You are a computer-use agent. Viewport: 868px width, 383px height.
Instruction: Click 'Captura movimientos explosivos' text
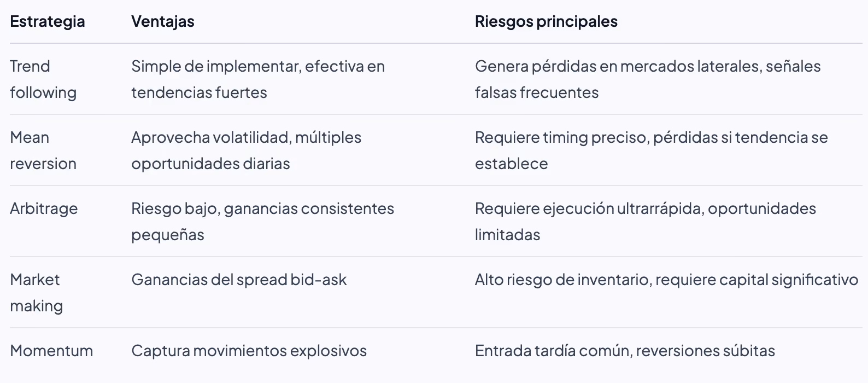[x=249, y=351]
